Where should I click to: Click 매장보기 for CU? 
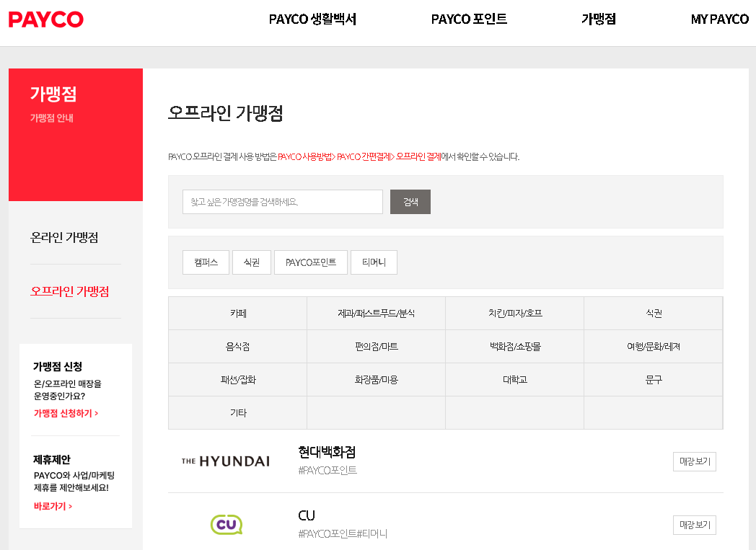[695, 525]
